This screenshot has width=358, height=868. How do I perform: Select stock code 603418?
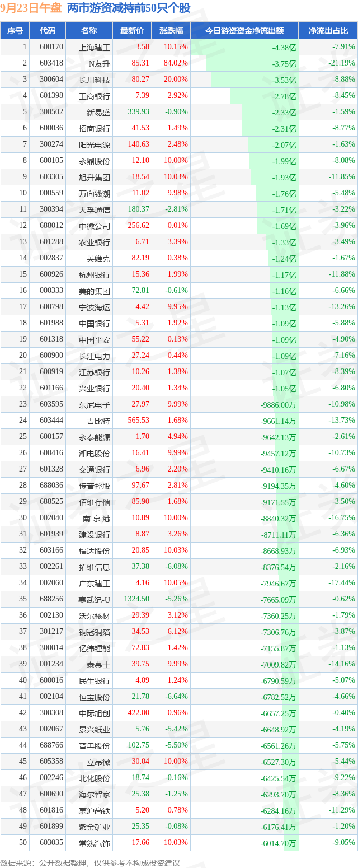51,63
